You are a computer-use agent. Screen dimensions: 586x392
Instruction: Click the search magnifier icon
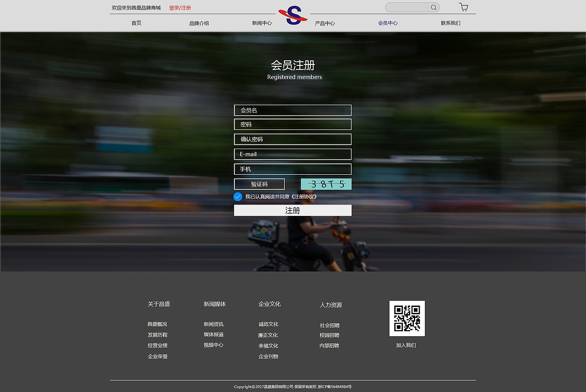(x=434, y=7)
